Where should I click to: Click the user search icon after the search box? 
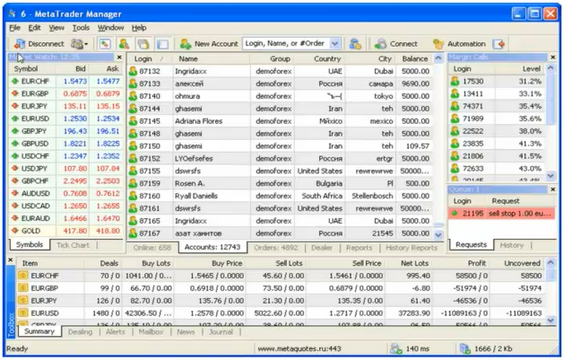(x=355, y=44)
